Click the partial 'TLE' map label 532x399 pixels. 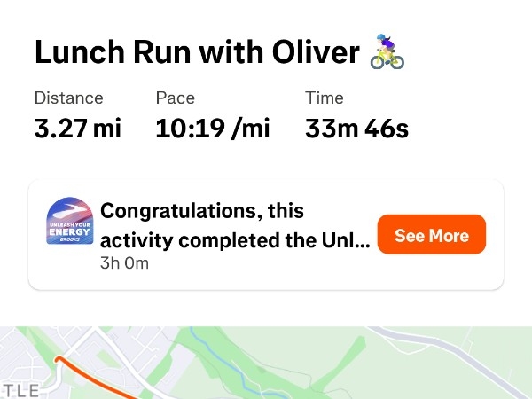click(18, 391)
